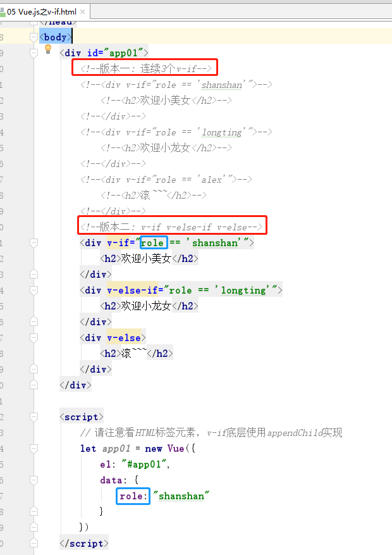The image size is (392, 555).
Task: Click the appendChild comment line
Action: coord(211,432)
